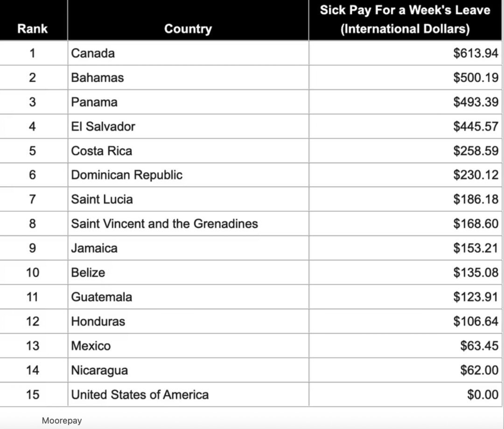
Task: Select the $0.00 sick pay cell
Action: click(483, 394)
